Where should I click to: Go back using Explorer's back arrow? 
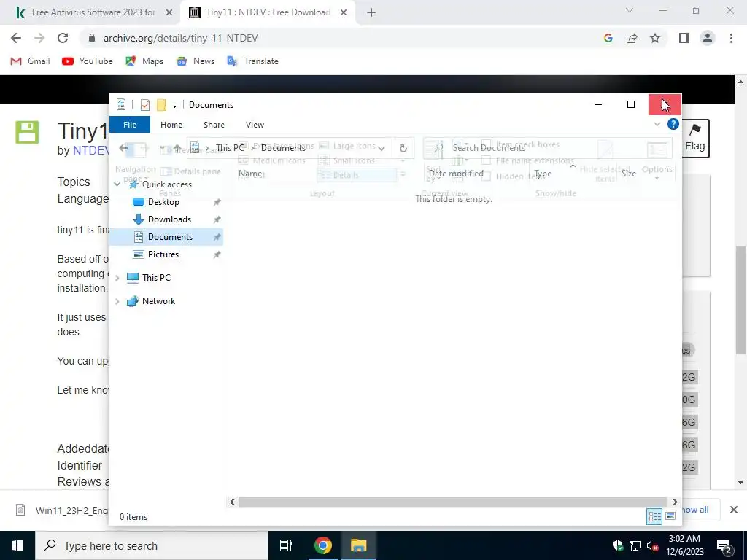point(123,148)
